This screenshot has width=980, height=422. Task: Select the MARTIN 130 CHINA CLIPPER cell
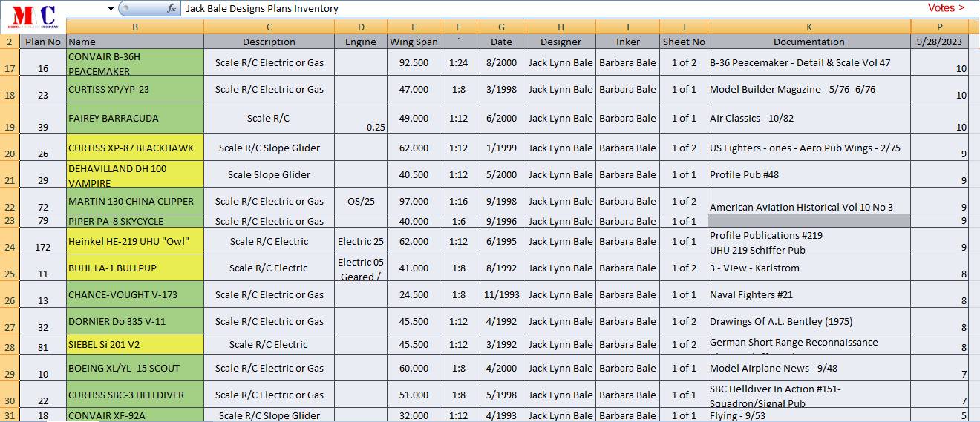(x=135, y=201)
